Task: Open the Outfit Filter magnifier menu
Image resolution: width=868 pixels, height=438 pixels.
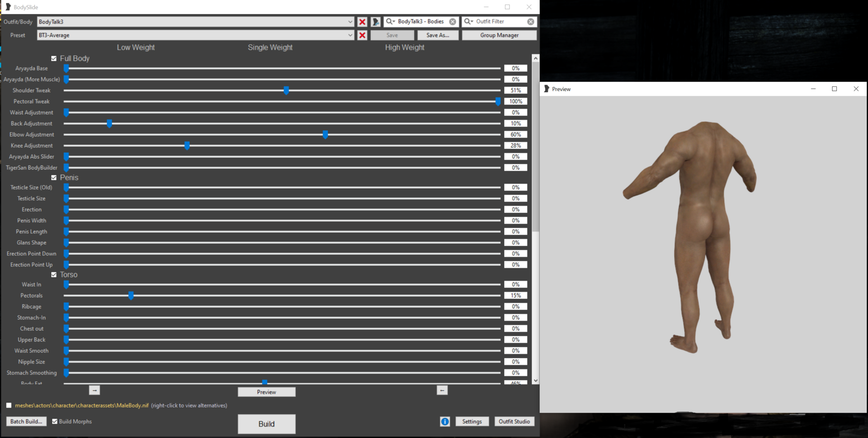Action: pyautogui.click(x=469, y=21)
